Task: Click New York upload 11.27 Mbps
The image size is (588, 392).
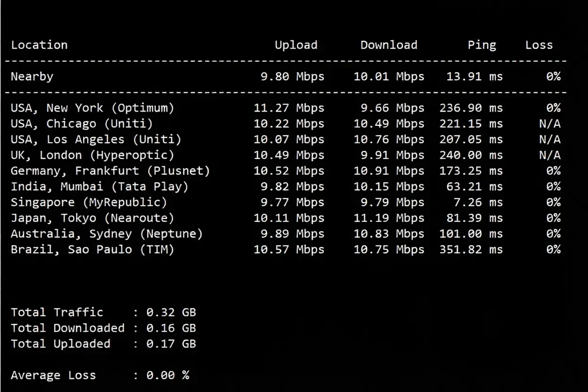Action: (x=289, y=108)
